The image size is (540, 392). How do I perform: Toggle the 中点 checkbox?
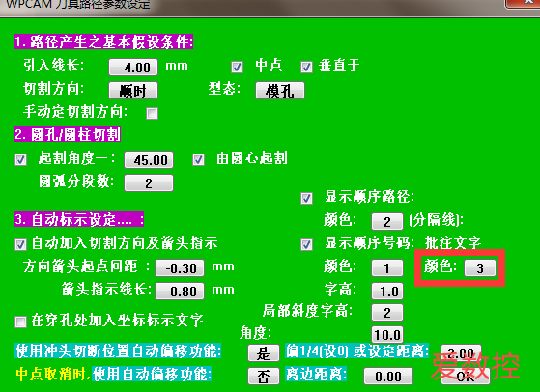(237, 67)
